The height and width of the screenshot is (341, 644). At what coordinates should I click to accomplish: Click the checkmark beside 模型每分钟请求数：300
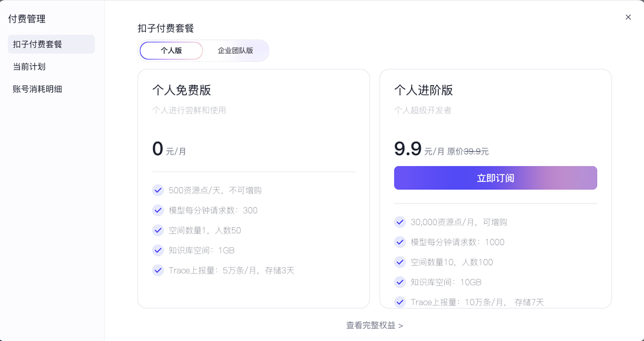[157, 210]
